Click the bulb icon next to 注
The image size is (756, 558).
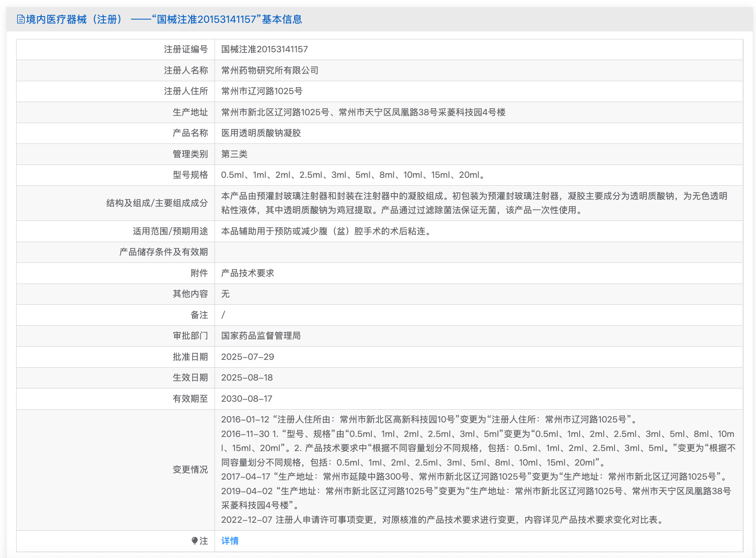tap(195, 541)
